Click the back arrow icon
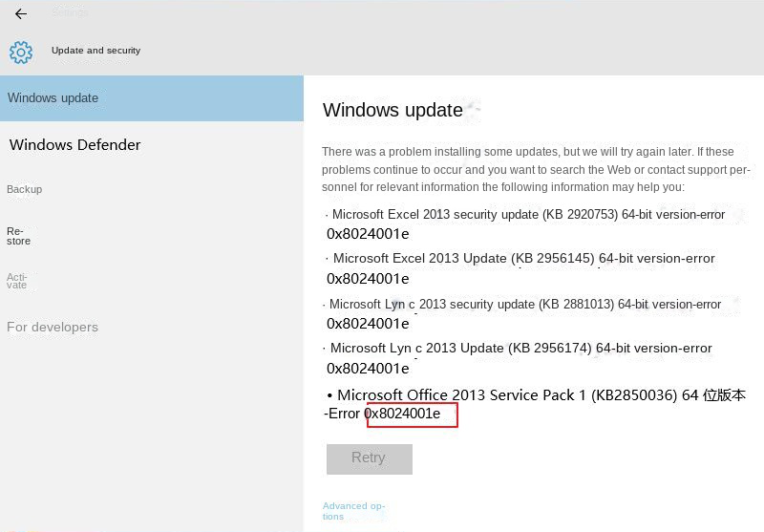The height and width of the screenshot is (532, 764). click(x=21, y=14)
